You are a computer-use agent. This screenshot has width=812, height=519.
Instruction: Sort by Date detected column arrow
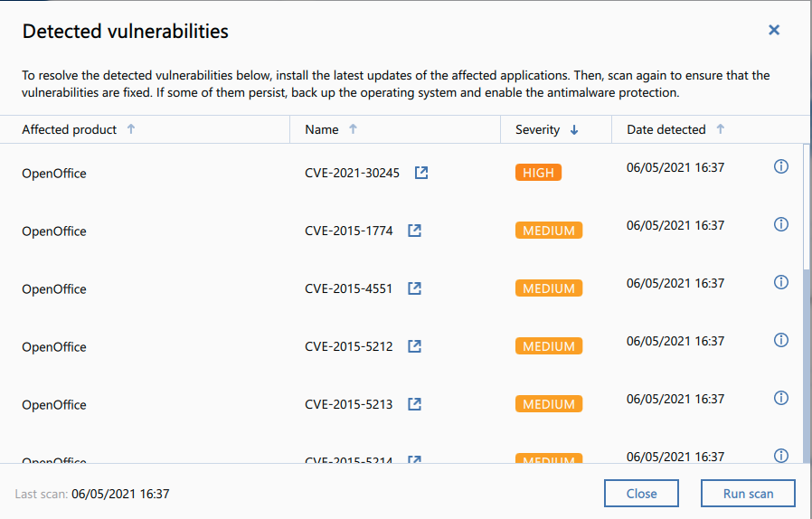(721, 129)
